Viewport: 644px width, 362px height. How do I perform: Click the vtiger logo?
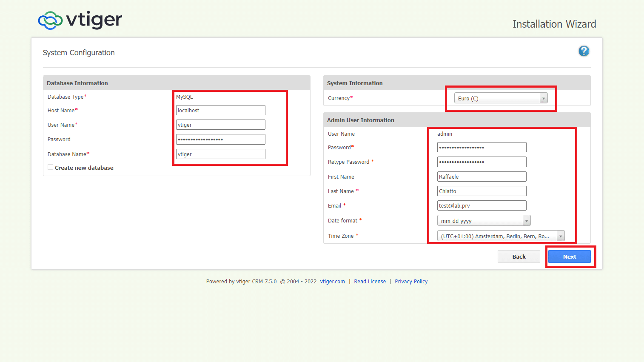tap(80, 20)
